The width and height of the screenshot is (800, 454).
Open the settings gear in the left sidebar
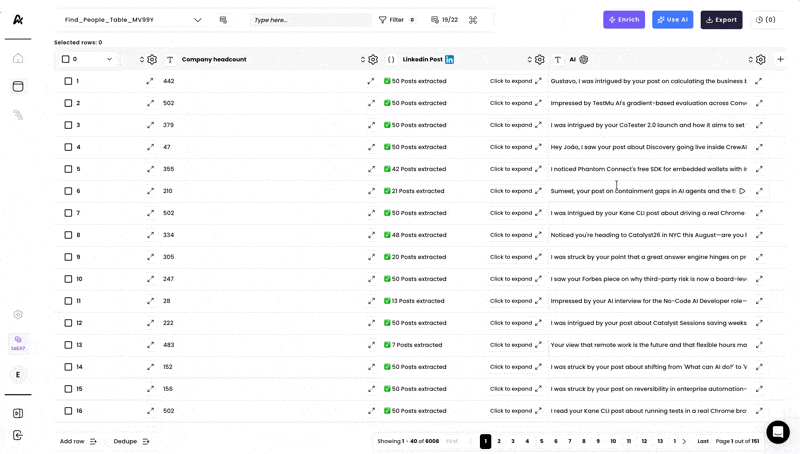[18, 315]
